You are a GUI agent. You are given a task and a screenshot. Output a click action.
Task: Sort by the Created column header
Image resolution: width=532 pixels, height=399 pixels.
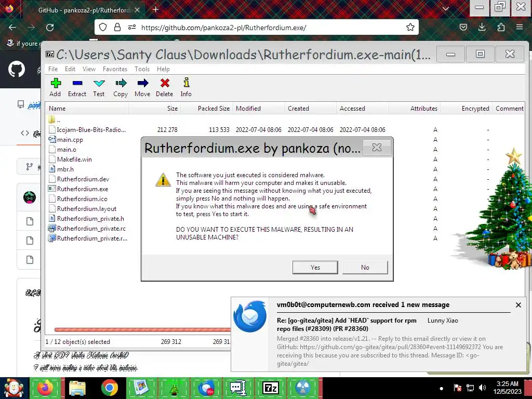(x=311, y=109)
